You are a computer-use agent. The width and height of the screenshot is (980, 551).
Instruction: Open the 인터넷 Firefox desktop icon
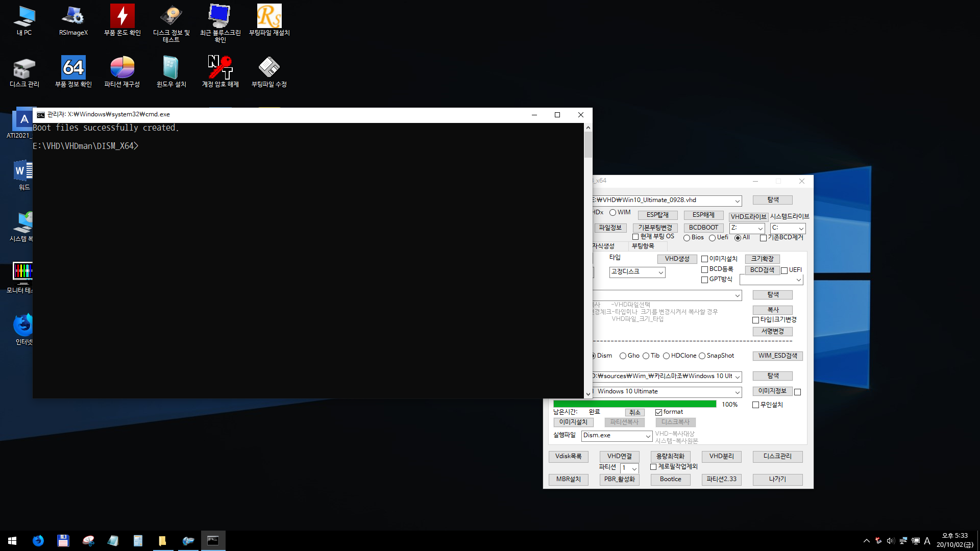tap(23, 330)
